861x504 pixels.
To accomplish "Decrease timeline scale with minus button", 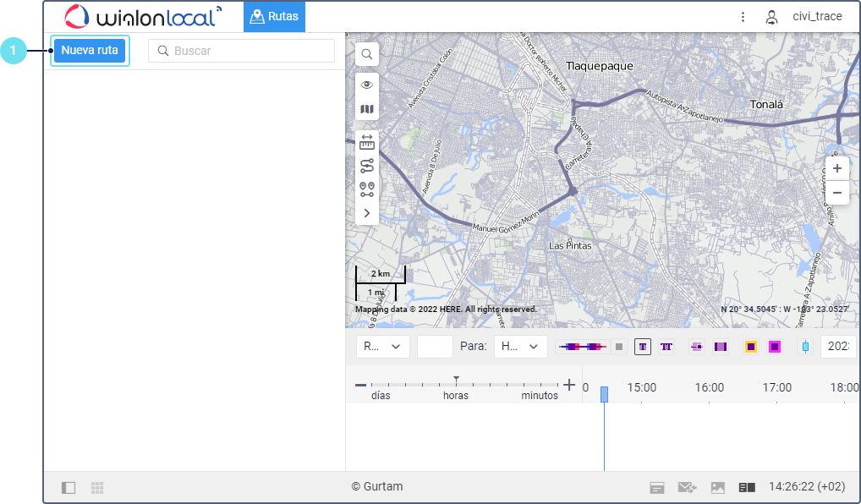I will click(x=360, y=386).
